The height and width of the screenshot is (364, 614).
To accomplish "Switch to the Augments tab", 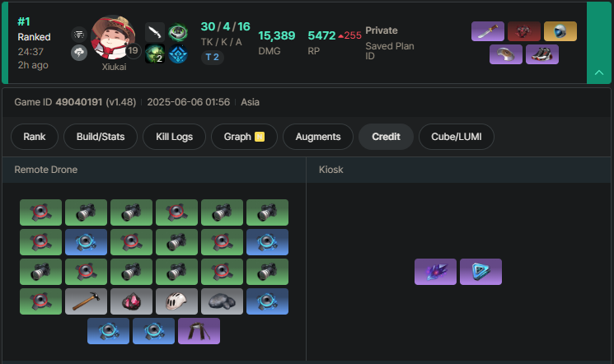I will [x=318, y=137].
